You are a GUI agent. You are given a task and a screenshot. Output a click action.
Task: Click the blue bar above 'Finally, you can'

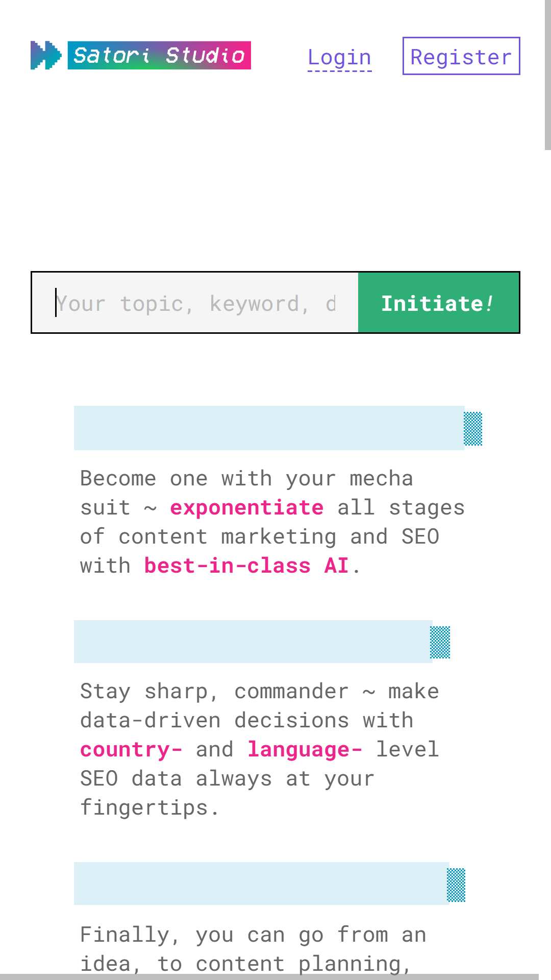261,884
